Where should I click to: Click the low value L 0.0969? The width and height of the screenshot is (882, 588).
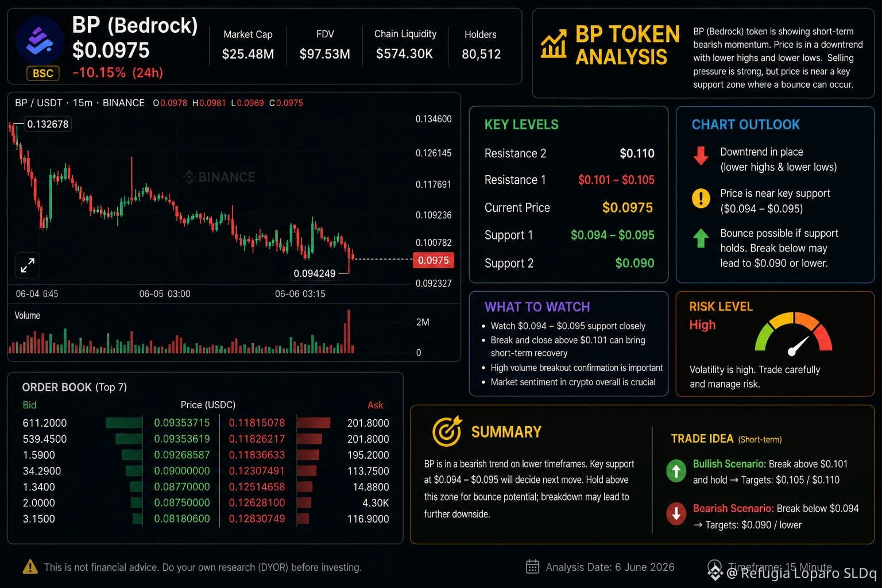coord(247,103)
